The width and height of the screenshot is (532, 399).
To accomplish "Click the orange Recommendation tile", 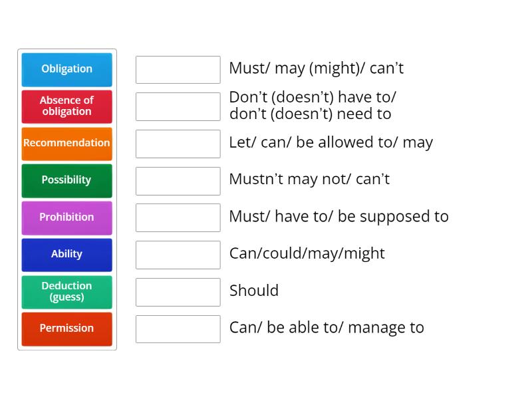I will [x=66, y=144].
